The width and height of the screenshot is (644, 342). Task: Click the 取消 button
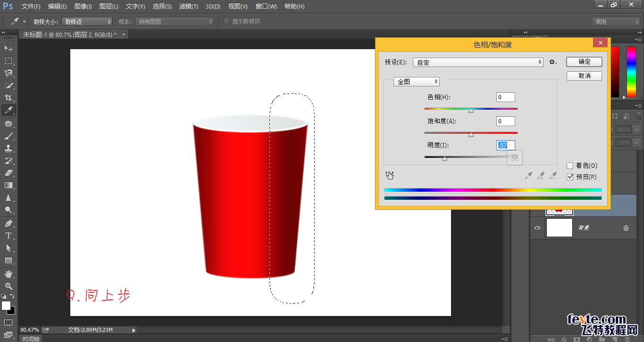click(584, 76)
